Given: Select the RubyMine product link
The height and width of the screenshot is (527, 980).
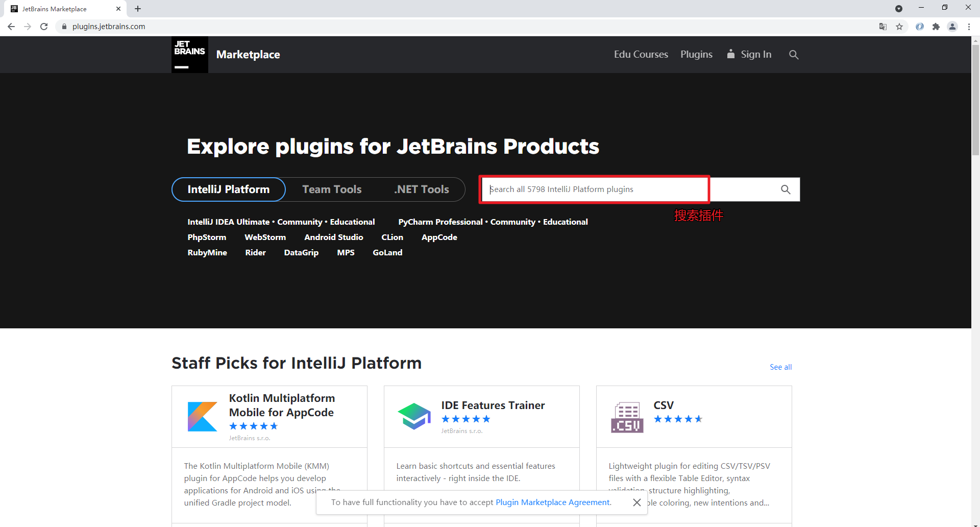Looking at the screenshot, I should pos(207,253).
